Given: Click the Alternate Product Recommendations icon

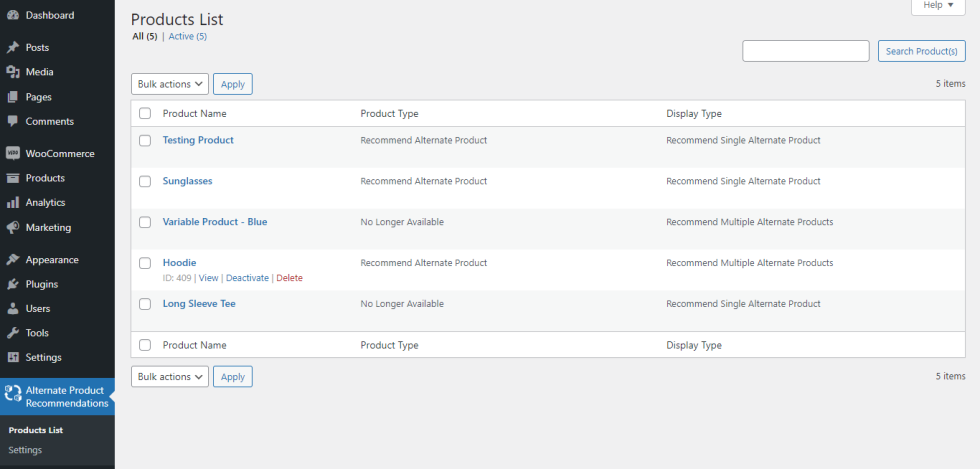Looking at the screenshot, I should point(13,395).
